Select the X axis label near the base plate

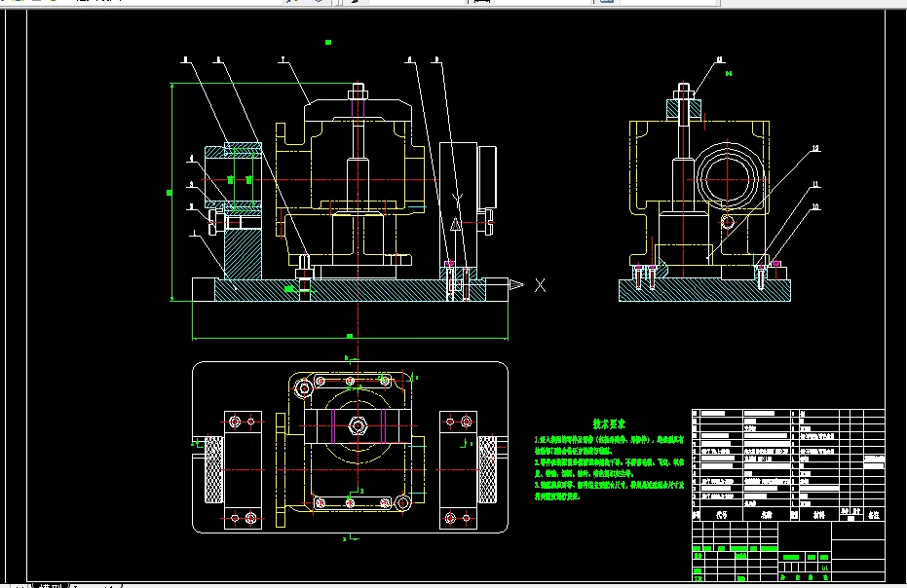[x=540, y=285]
